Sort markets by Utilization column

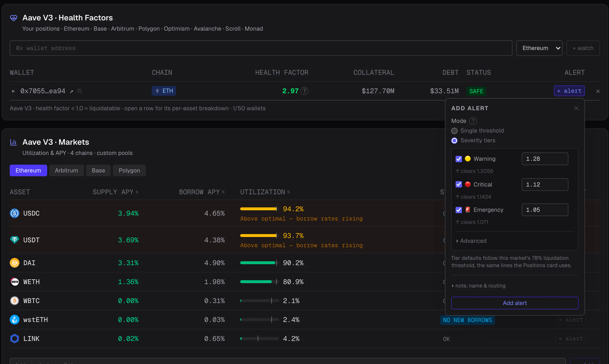tap(265, 192)
